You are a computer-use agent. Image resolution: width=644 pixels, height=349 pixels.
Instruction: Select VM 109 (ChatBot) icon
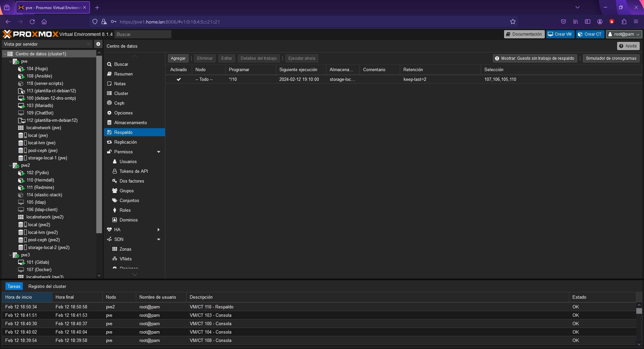tap(21, 113)
